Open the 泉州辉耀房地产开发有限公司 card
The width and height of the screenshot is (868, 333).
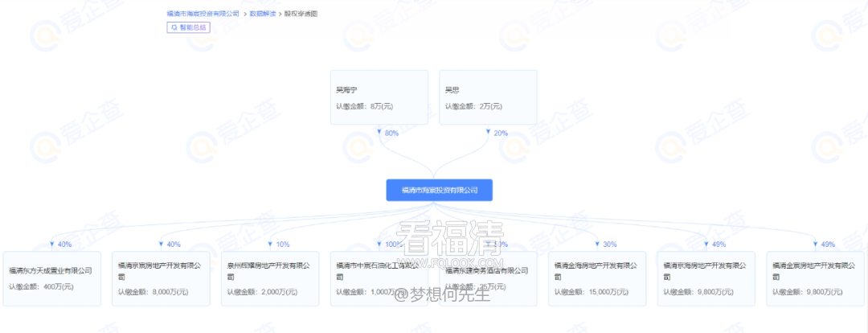[x=270, y=278]
